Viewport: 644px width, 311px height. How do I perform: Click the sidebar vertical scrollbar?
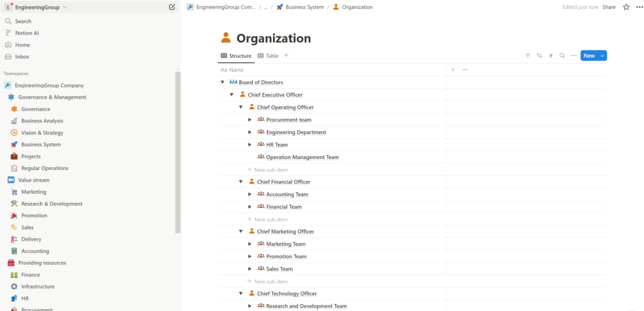pos(178,151)
